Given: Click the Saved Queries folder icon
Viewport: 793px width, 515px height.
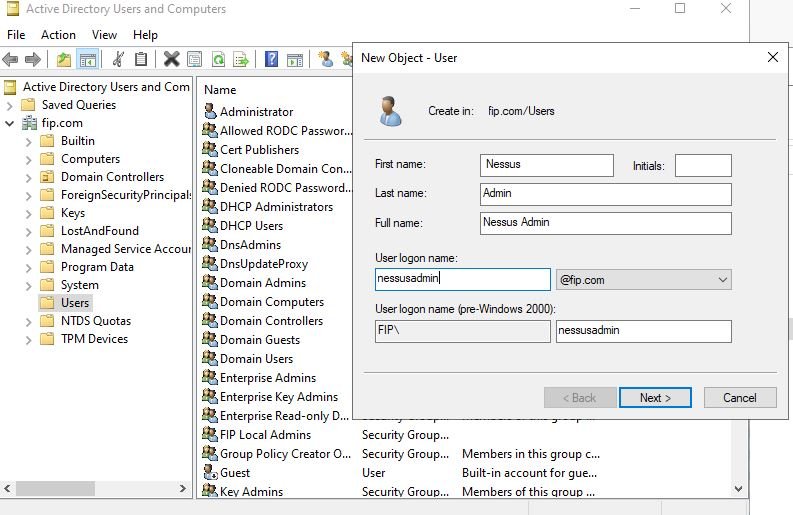Looking at the screenshot, I should click(x=28, y=105).
